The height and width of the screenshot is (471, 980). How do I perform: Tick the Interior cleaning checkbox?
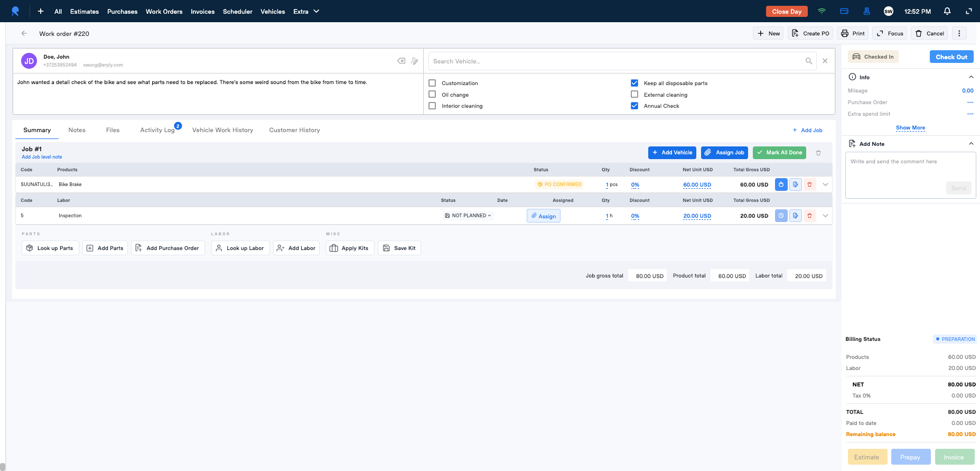(432, 106)
